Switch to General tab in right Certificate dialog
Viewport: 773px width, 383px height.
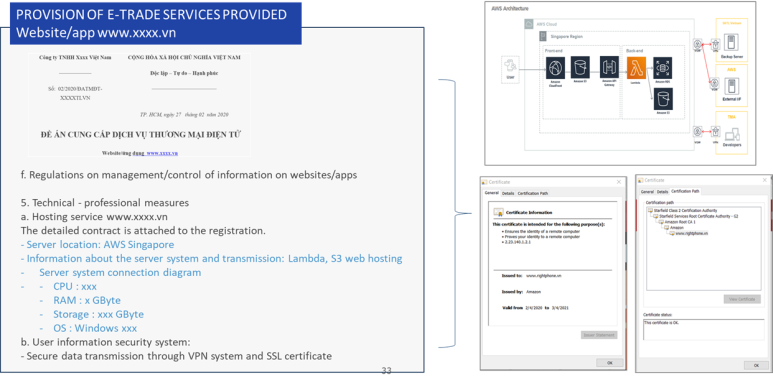(647, 191)
